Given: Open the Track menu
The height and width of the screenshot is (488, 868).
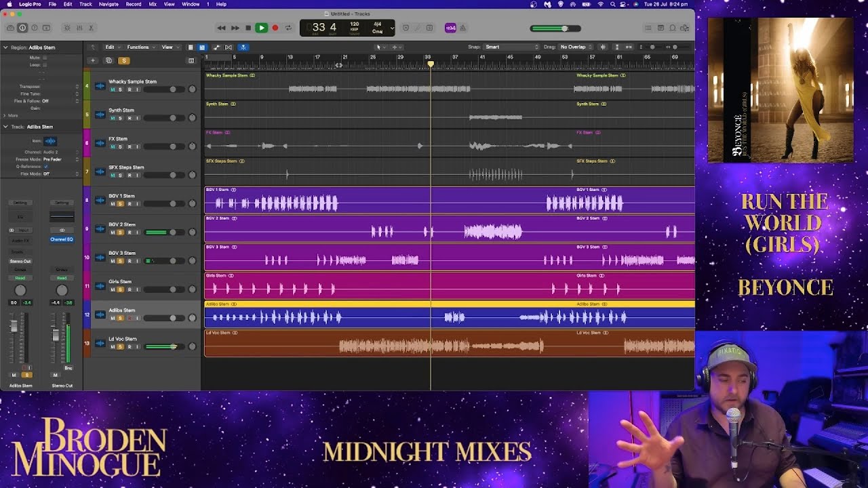Looking at the screenshot, I should (85, 4).
